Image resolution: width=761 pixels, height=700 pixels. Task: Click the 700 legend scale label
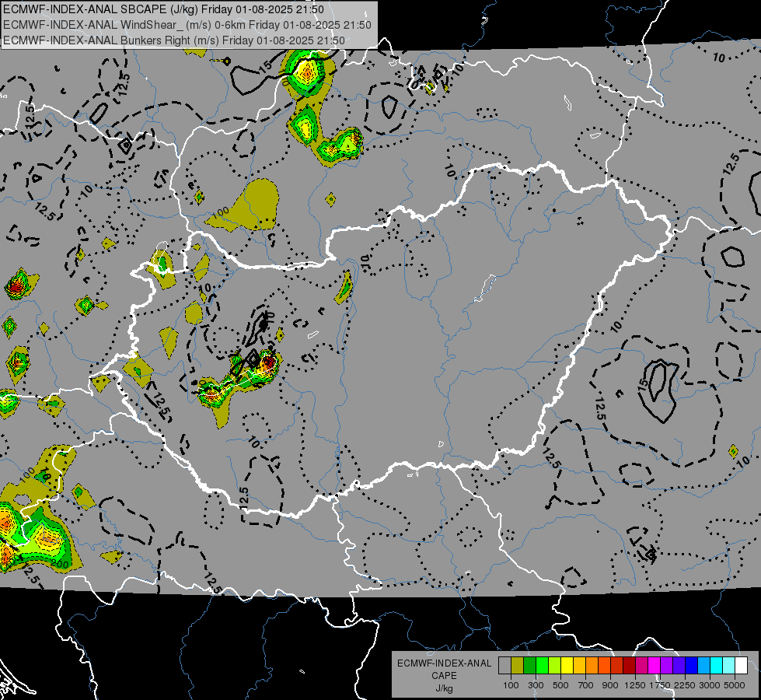[586, 685]
